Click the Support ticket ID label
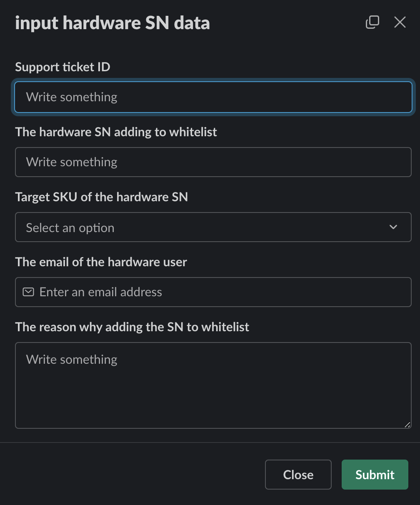 pos(63,67)
